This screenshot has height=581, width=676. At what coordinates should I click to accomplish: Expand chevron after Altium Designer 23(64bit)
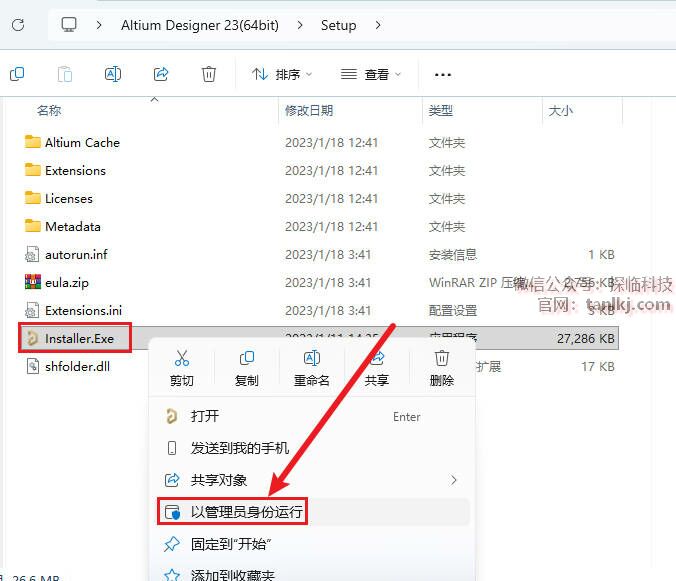click(300, 25)
